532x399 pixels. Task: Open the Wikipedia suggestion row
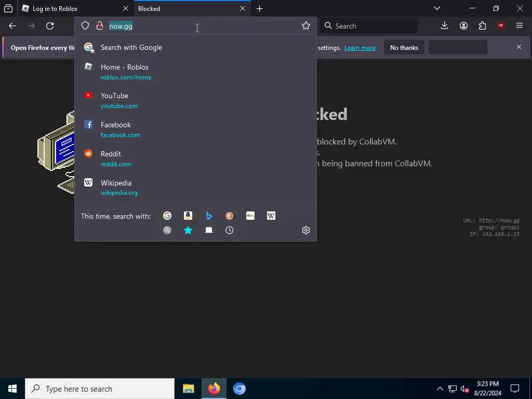pos(195,188)
